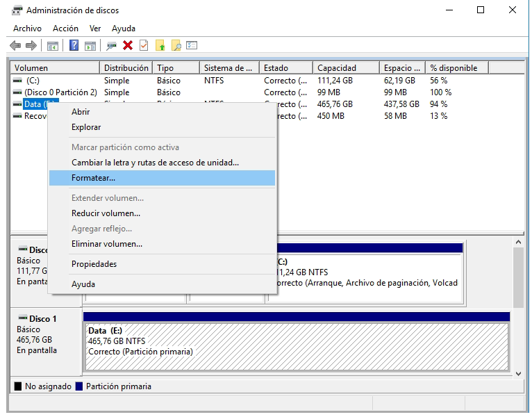
Task: Click the back arrow toolbar icon
Action: pos(15,46)
